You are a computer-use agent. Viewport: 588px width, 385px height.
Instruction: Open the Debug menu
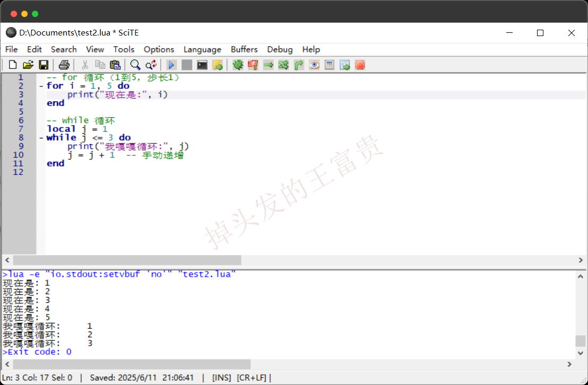coord(280,49)
